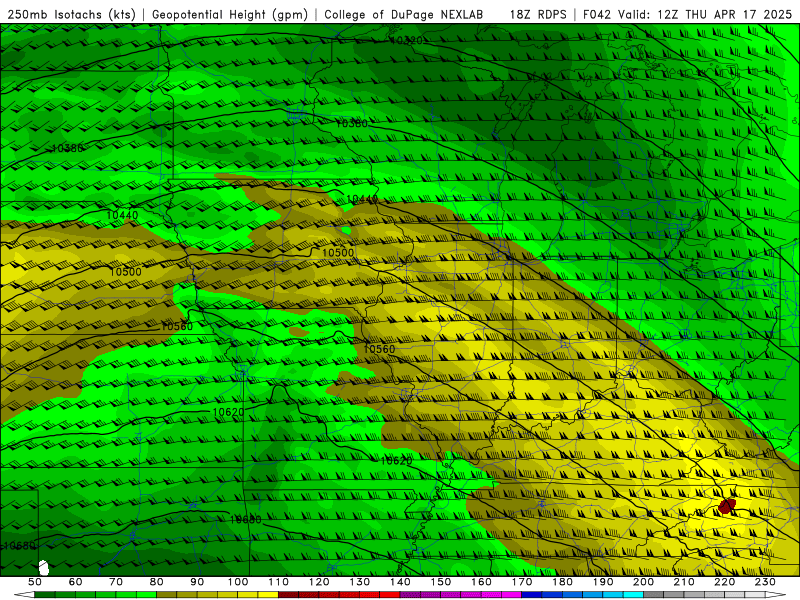The width and height of the screenshot is (800, 600).
Task: Click the right arrow end of color bar
Action: [776, 595]
